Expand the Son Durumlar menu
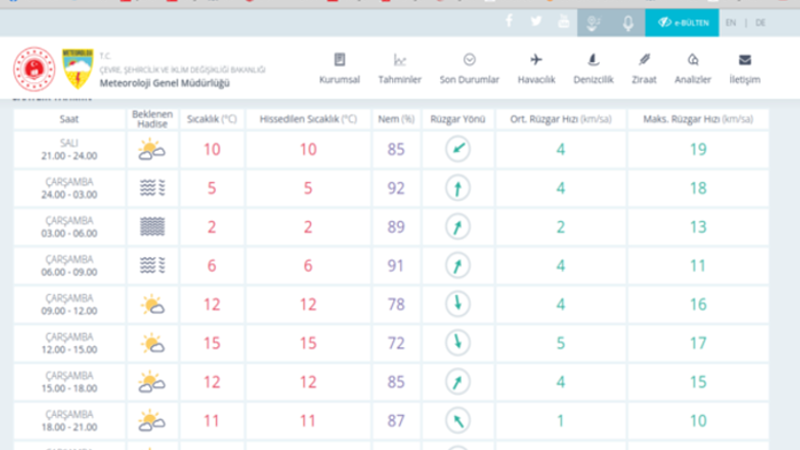This screenshot has height=450, width=800. [469, 69]
